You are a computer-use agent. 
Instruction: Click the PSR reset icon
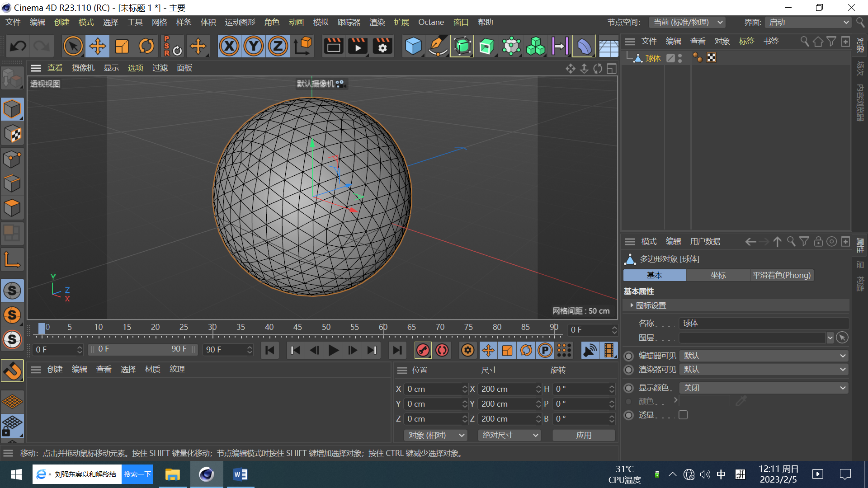tap(172, 46)
